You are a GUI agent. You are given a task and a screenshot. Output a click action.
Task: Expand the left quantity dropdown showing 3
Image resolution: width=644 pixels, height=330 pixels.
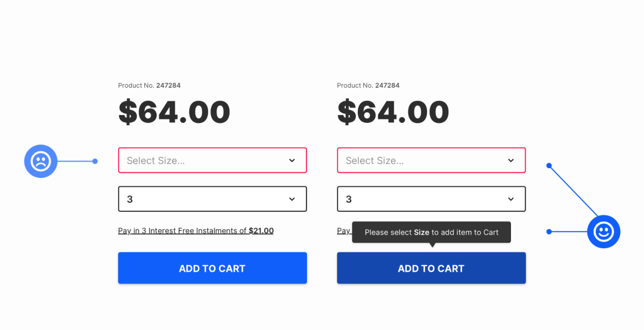pyautogui.click(x=212, y=199)
